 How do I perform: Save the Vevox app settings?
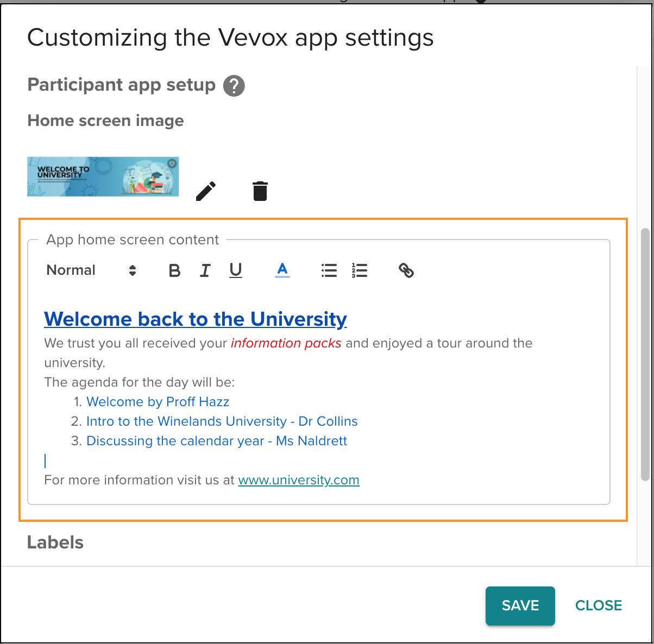[519, 605]
